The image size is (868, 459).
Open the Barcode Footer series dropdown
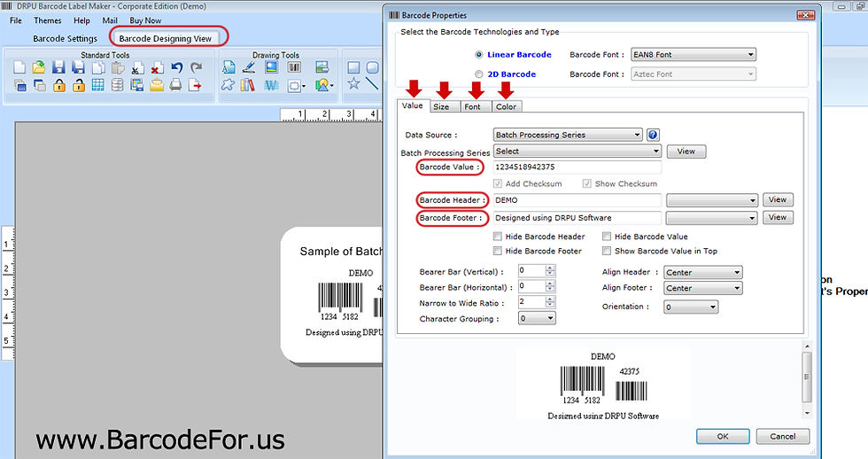712,218
